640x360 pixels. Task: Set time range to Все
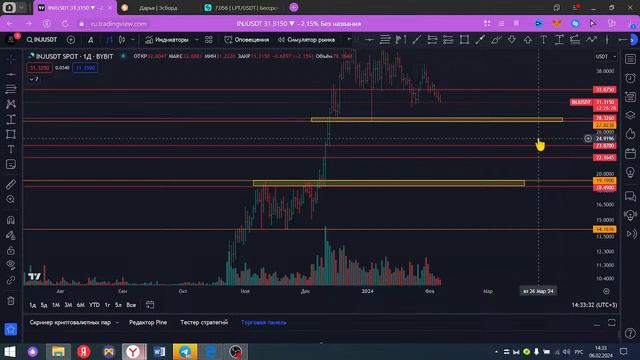131,305
